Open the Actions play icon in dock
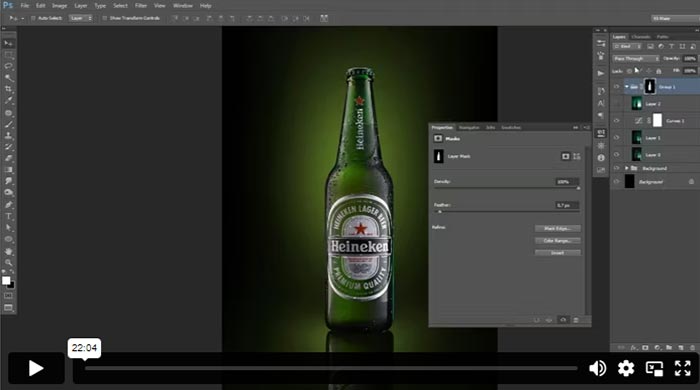 601,73
